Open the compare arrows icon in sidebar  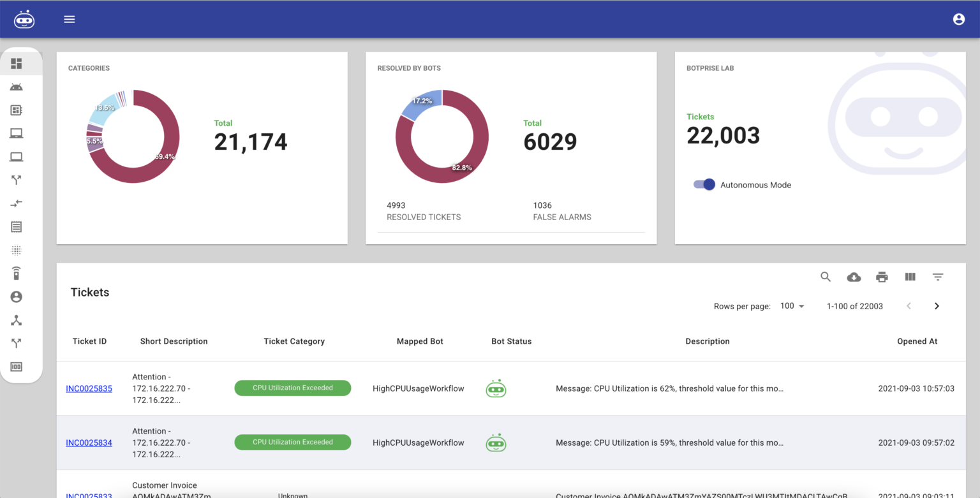pos(17,203)
